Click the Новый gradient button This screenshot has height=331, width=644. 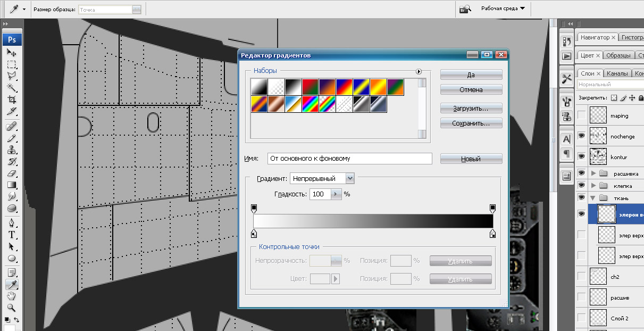[471, 159]
